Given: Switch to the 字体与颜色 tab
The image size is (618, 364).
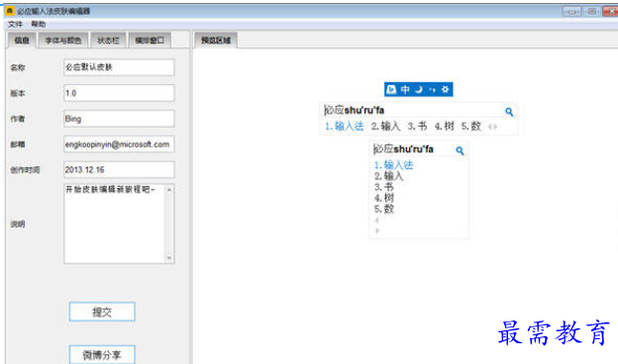Looking at the screenshot, I should pyautogui.click(x=63, y=41).
